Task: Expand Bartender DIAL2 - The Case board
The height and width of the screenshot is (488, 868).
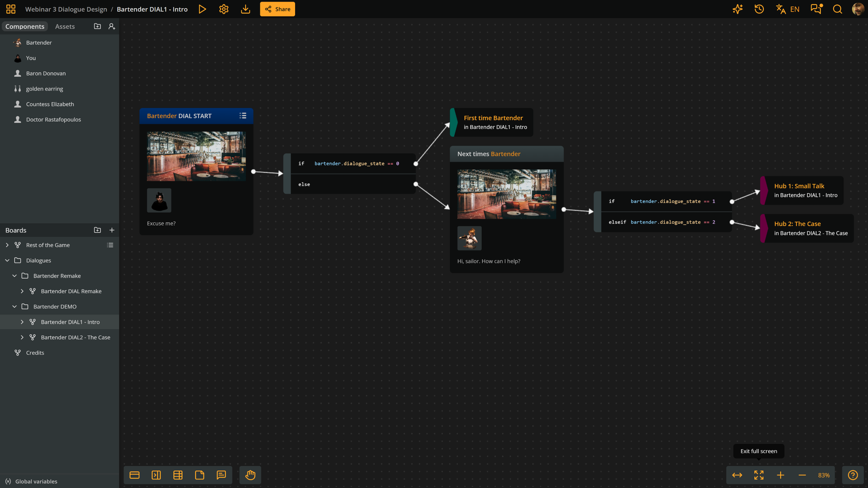Action: coord(22,337)
